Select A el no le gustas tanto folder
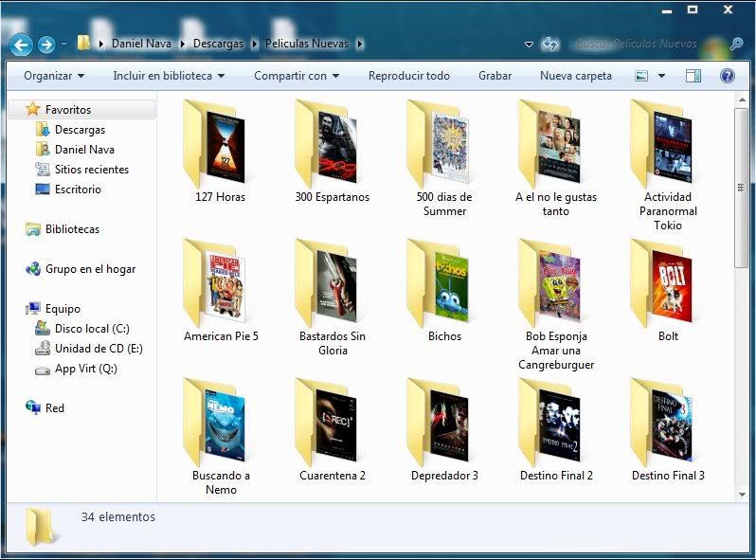 point(556,157)
